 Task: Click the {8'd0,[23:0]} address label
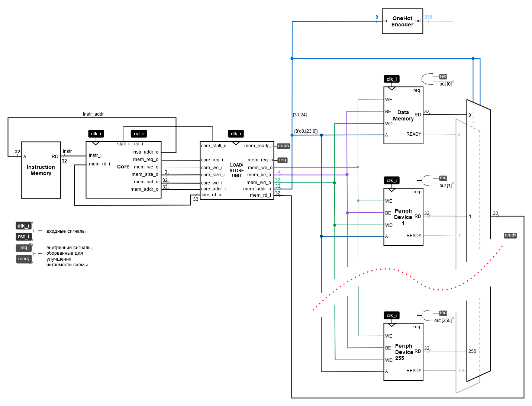(x=306, y=131)
